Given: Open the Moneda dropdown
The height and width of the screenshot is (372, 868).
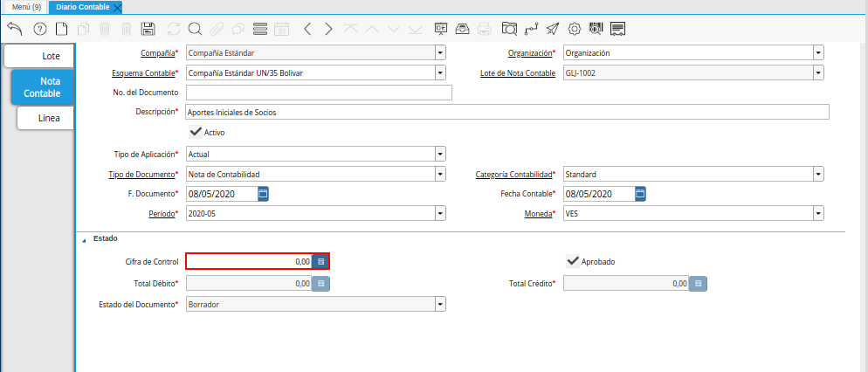Looking at the screenshot, I should click(x=818, y=213).
